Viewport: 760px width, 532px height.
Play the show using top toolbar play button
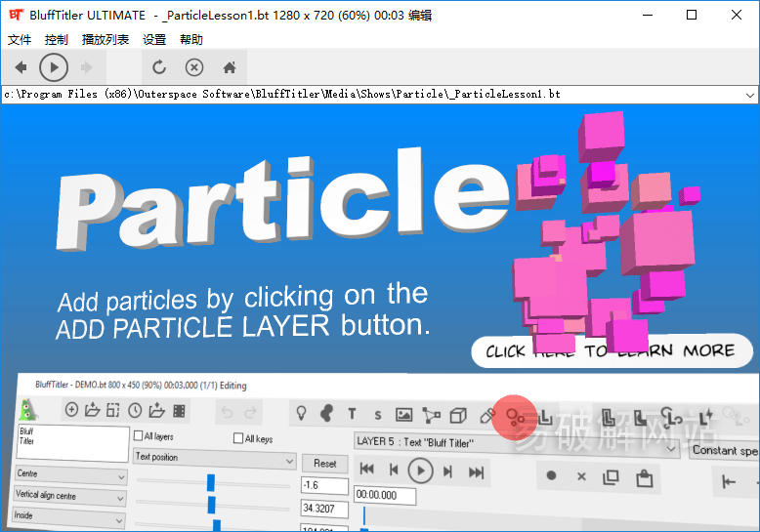(54, 67)
